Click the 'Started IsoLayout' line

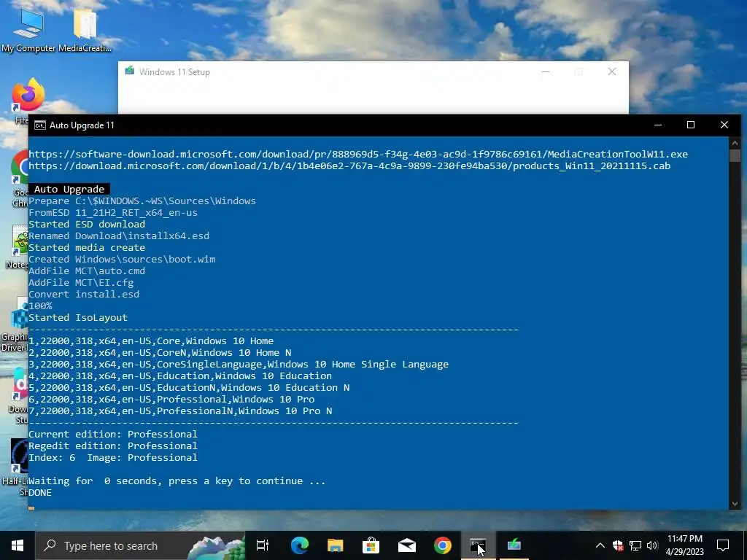pyautogui.click(x=78, y=318)
